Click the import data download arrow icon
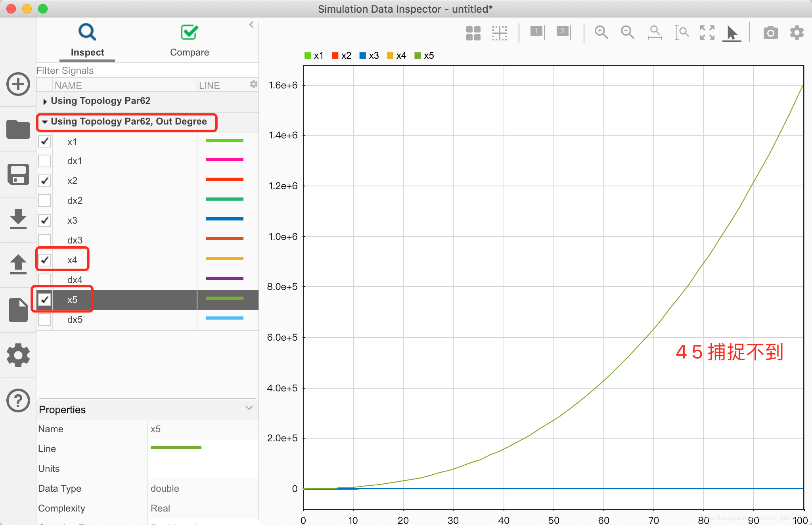The width and height of the screenshot is (812, 525). click(x=18, y=219)
